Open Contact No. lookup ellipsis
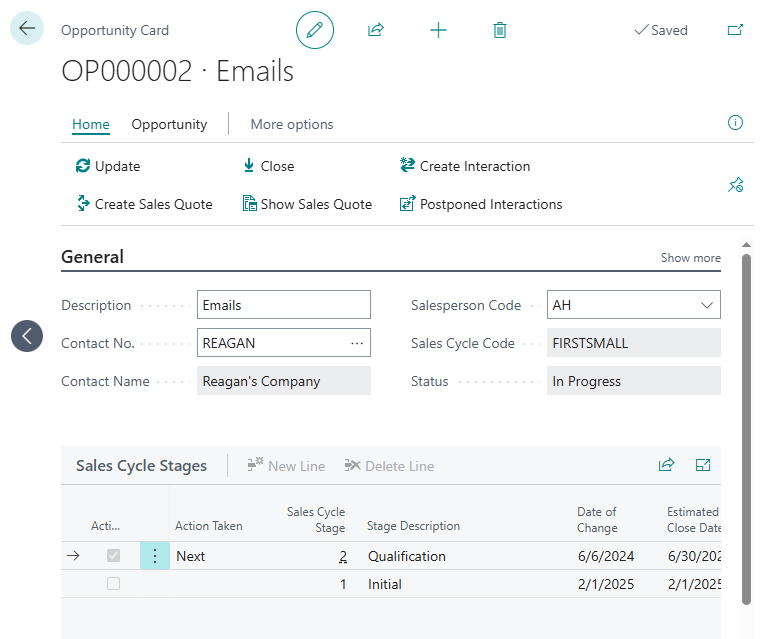 (357, 343)
